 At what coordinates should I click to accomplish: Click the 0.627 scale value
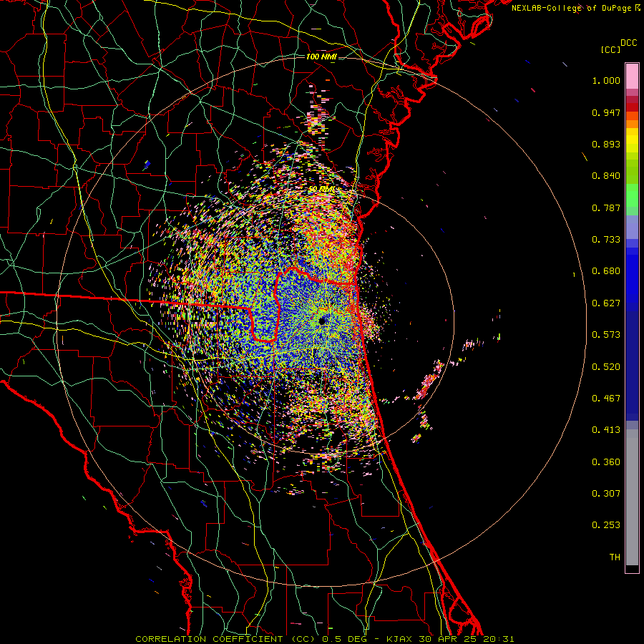[606, 303]
